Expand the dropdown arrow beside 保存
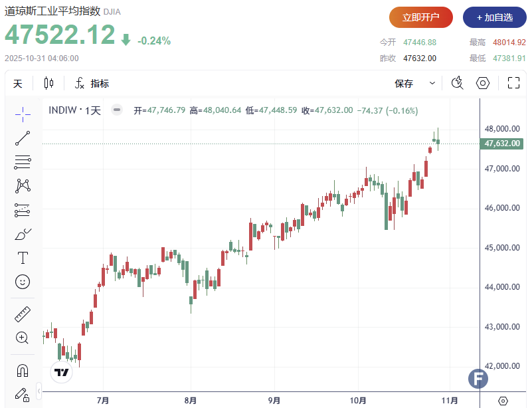Image resolution: width=532 pixels, height=408 pixels. coord(432,83)
